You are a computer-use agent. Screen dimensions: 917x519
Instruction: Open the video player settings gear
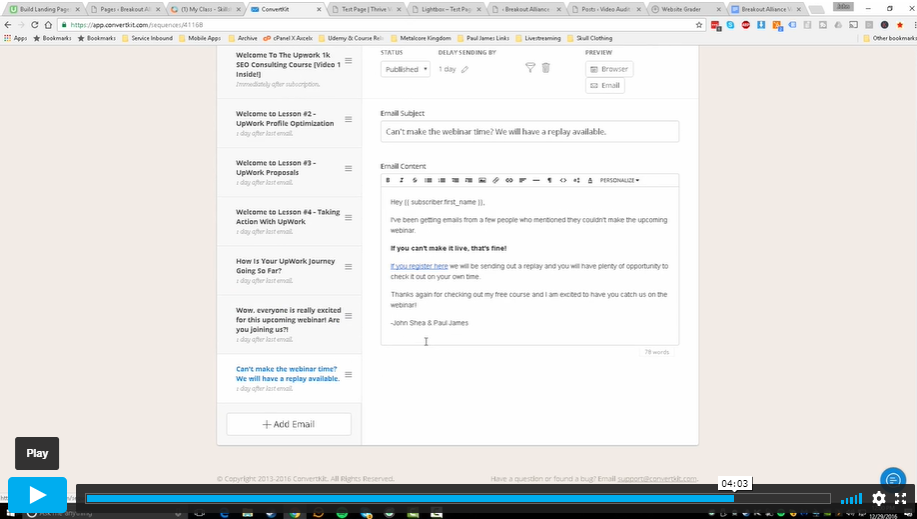coord(878,498)
